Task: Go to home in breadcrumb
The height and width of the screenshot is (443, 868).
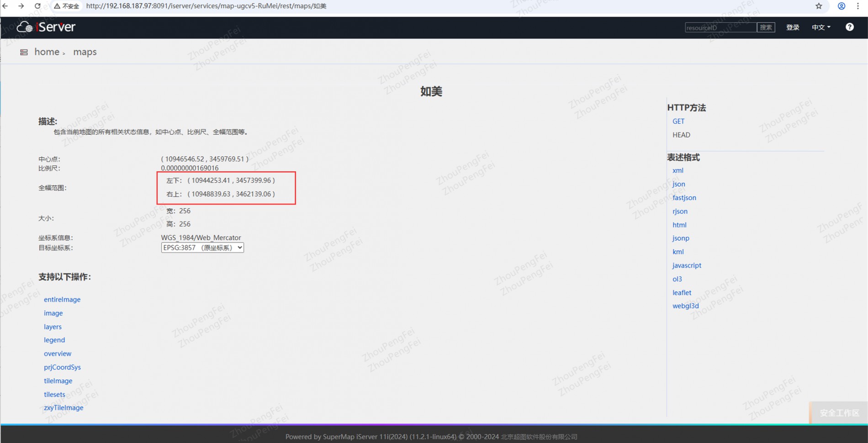Action: [x=47, y=52]
